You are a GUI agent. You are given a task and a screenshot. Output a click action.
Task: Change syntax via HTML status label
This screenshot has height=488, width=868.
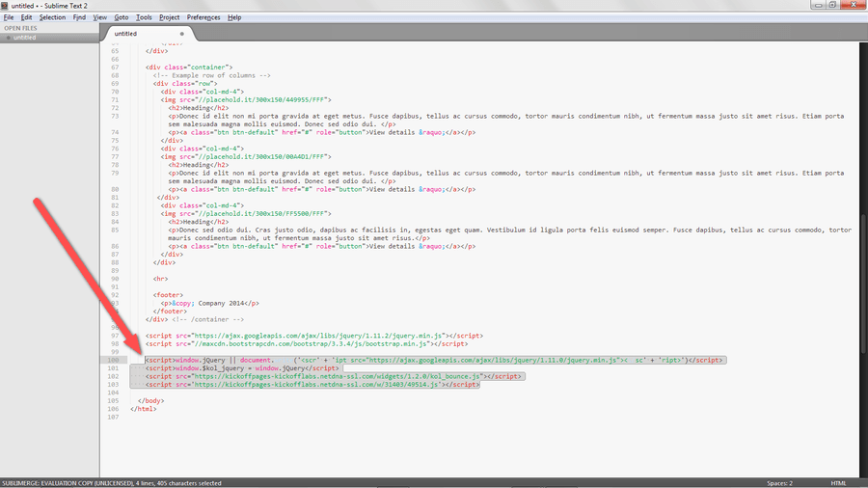click(838, 483)
